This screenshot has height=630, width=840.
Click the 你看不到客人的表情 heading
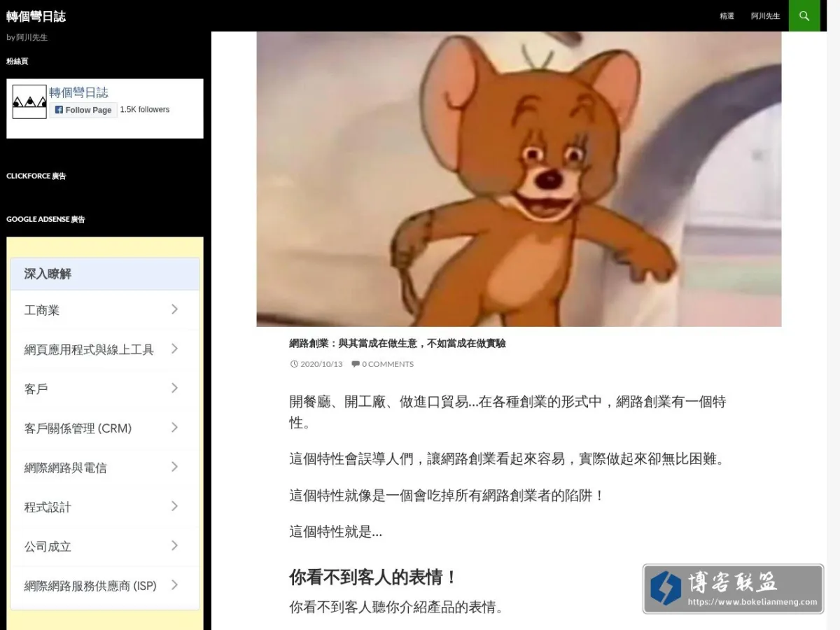click(x=374, y=577)
